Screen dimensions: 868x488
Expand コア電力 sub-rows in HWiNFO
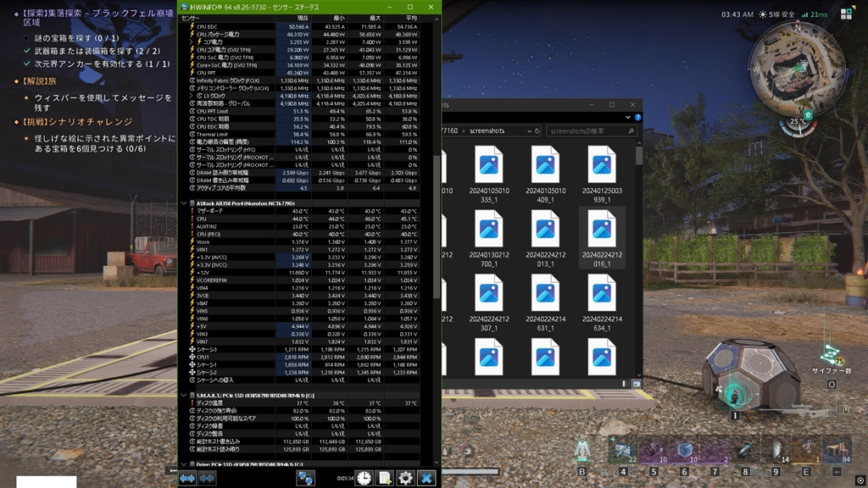click(192, 42)
